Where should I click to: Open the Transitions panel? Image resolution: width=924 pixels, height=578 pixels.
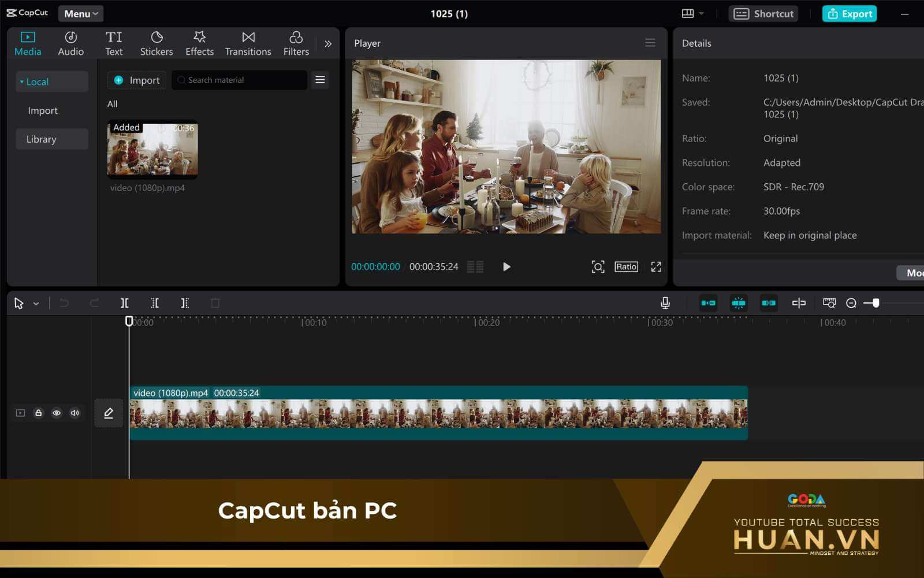click(x=248, y=44)
